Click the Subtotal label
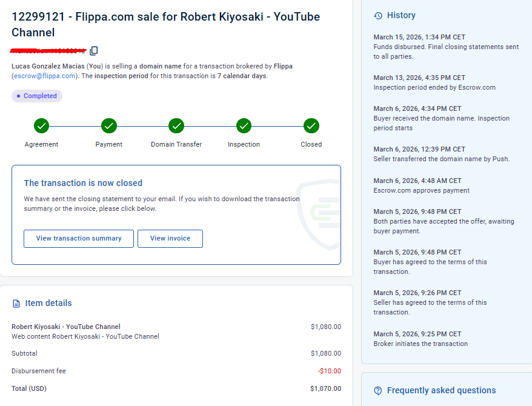The image size is (532, 406). point(24,353)
